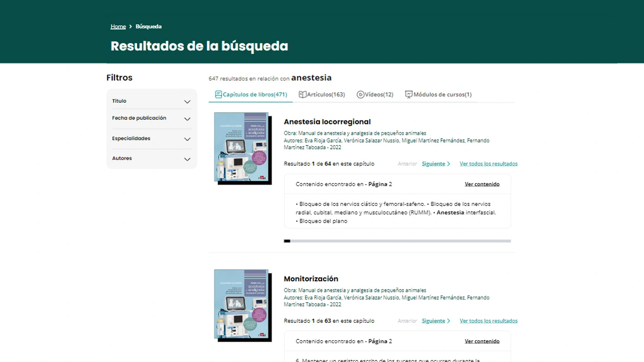The height and width of the screenshot is (362, 644).
Task: Open Módulos de cursos(1) tab
Action: coord(442,95)
